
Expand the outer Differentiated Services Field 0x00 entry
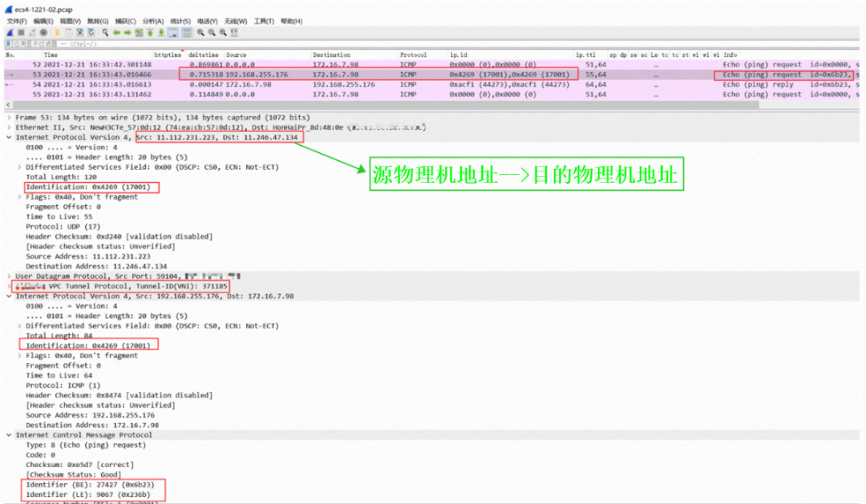[19, 167]
